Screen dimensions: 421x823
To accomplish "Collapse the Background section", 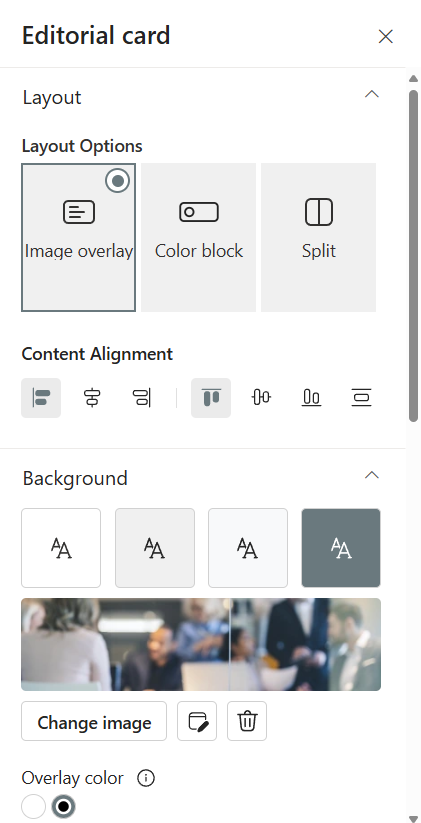I will [372, 476].
